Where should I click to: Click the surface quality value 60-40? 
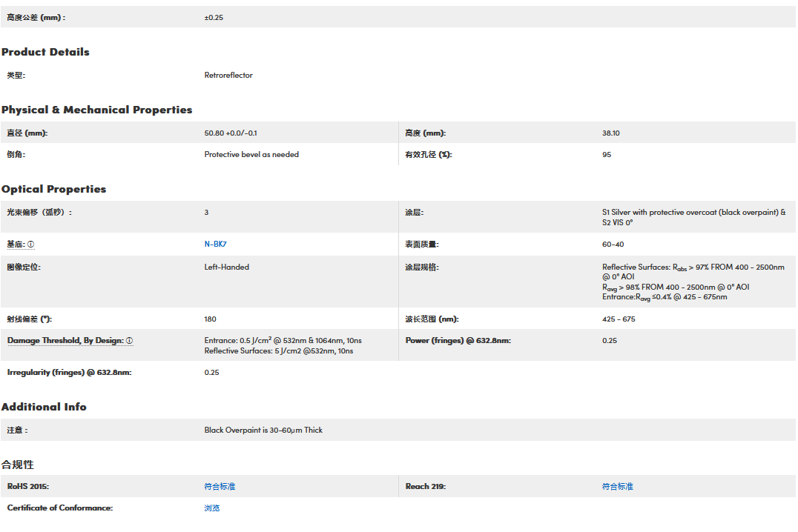click(x=613, y=245)
